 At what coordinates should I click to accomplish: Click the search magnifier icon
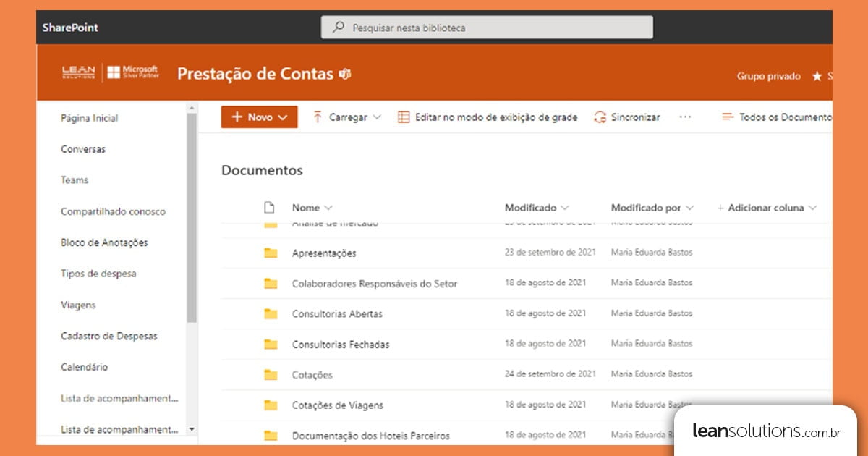coord(338,26)
